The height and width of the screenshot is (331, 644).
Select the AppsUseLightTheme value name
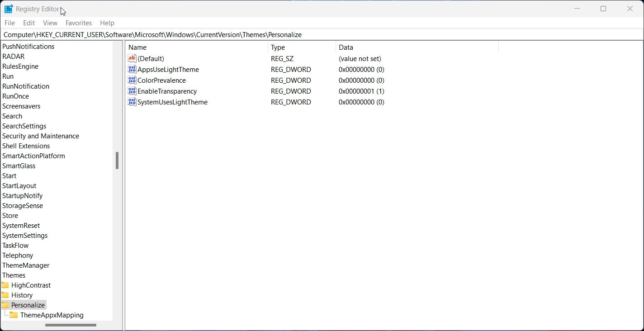[168, 69]
